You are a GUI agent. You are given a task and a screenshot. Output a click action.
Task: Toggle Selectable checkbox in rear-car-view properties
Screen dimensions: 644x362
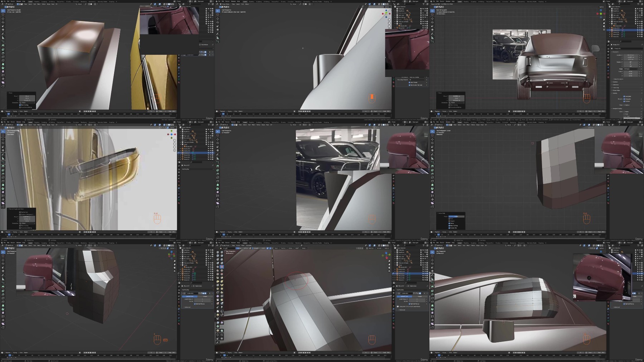624,96
